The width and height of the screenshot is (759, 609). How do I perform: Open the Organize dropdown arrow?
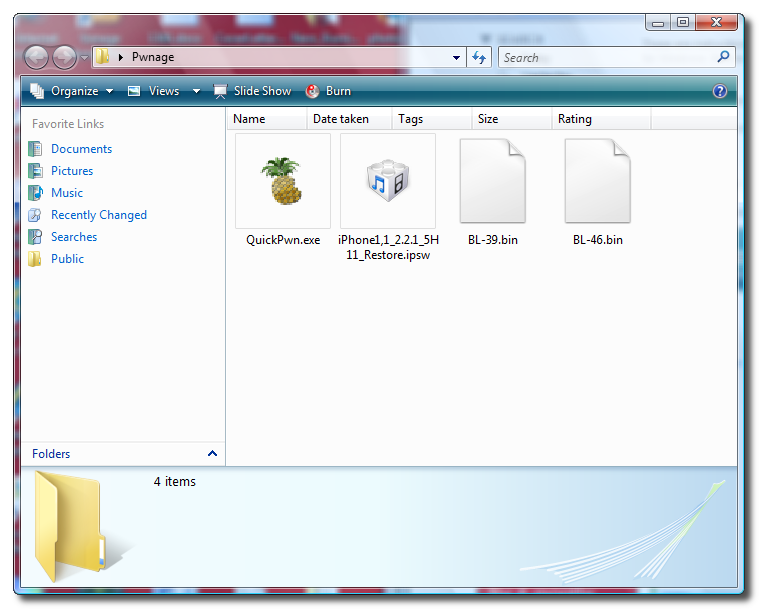(x=110, y=91)
